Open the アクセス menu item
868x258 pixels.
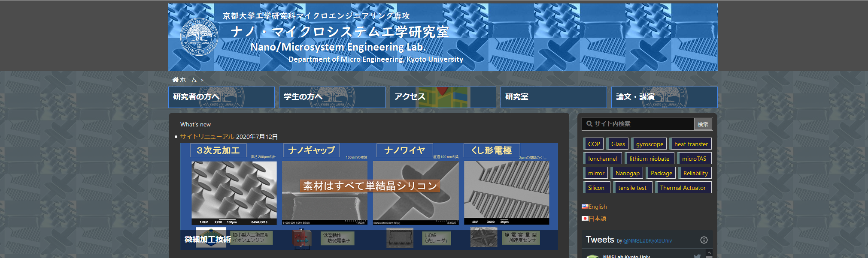(443, 97)
